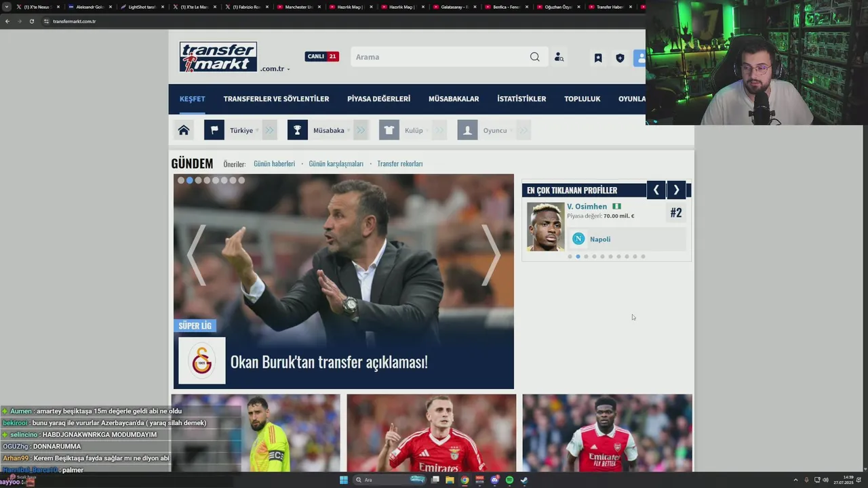Screen dimensions: 868x488
Task: Click the home icon in quick select bar
Action: click(183, 130)
